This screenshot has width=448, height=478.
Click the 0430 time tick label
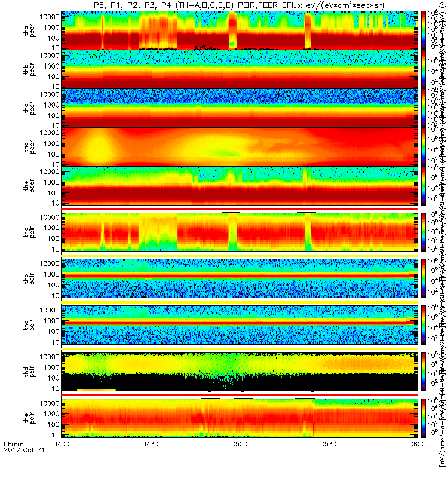coord(151,444)
